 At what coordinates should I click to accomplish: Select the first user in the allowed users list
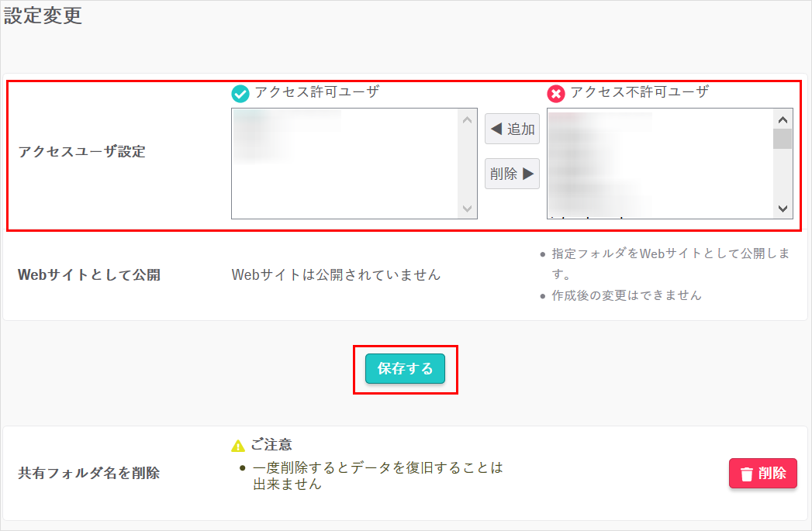(x=287, y=118)
